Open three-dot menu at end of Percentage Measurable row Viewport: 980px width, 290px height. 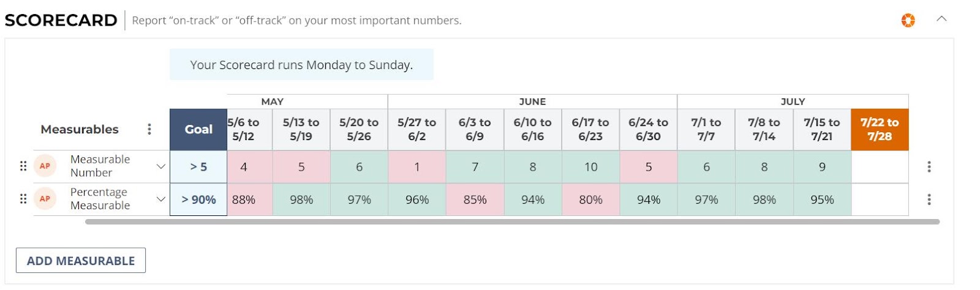[929, 199]
